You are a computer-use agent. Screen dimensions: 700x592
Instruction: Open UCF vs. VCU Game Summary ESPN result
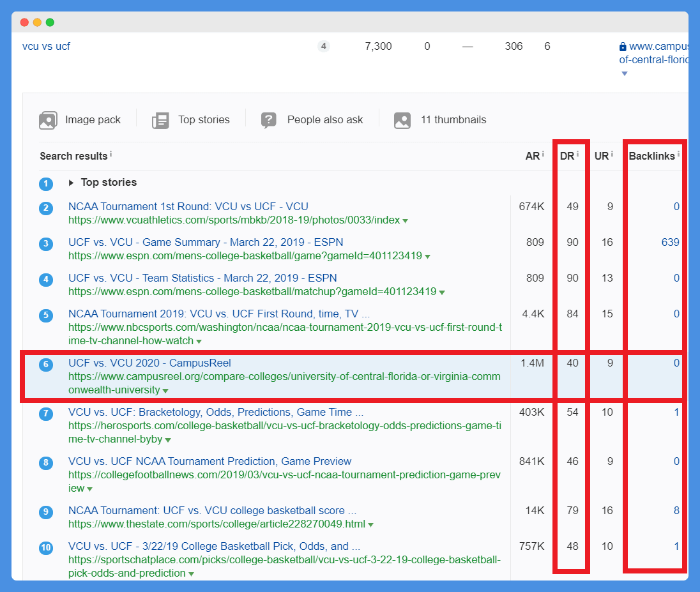(x=206, y=242)
